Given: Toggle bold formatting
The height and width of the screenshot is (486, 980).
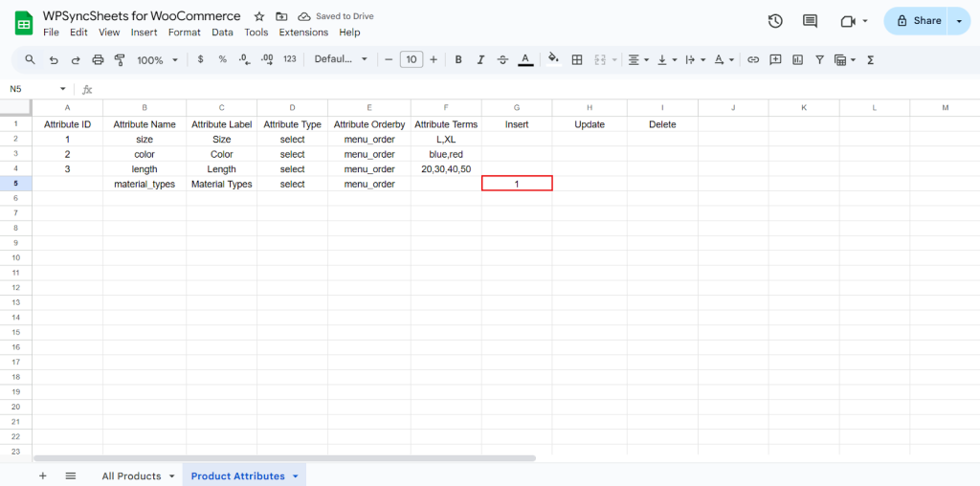Looking at the screenshot, I should [x=458, y=60].
